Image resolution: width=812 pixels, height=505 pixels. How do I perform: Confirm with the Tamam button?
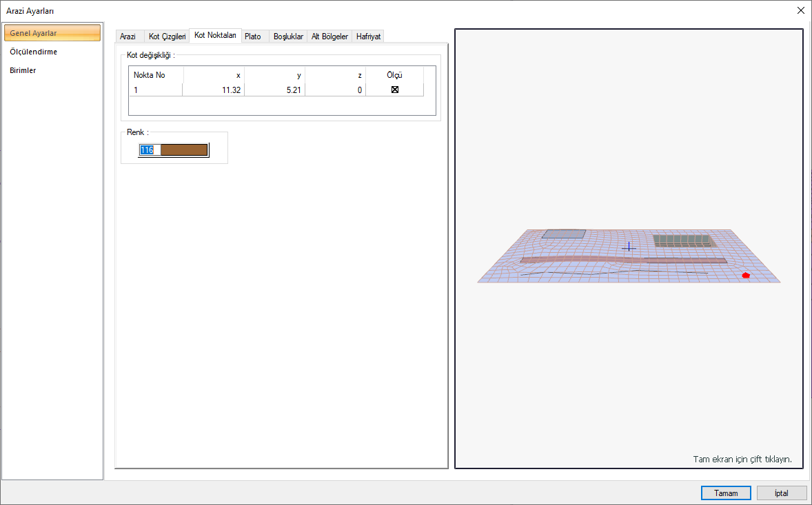[726, 493]
